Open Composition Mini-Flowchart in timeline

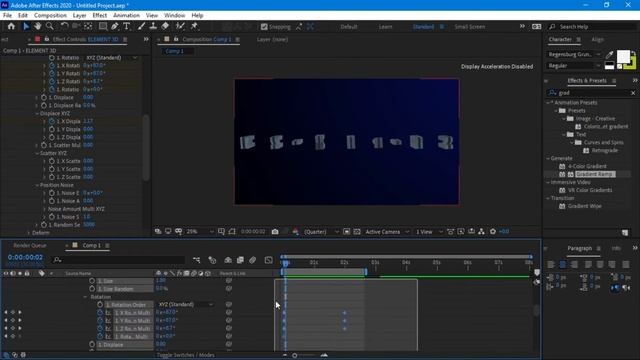pos(197,260)
